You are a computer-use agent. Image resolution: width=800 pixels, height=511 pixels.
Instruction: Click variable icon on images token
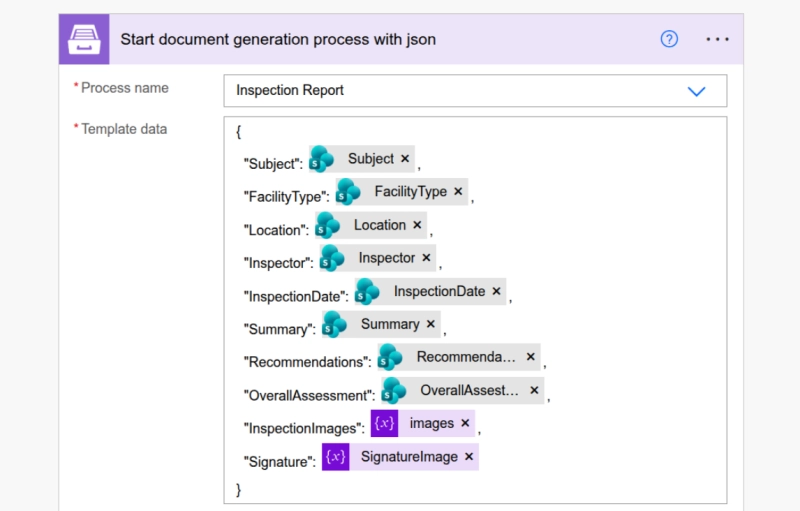click(384, 423)
